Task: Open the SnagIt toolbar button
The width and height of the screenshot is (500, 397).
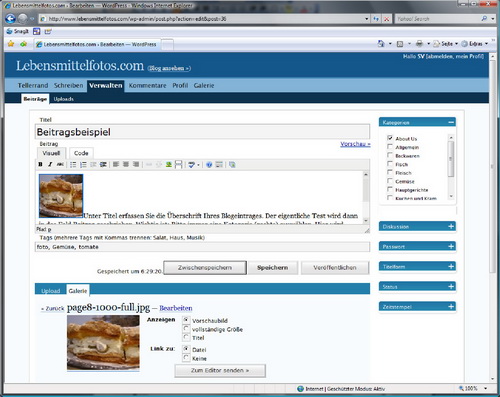Action: pos(17,31)
